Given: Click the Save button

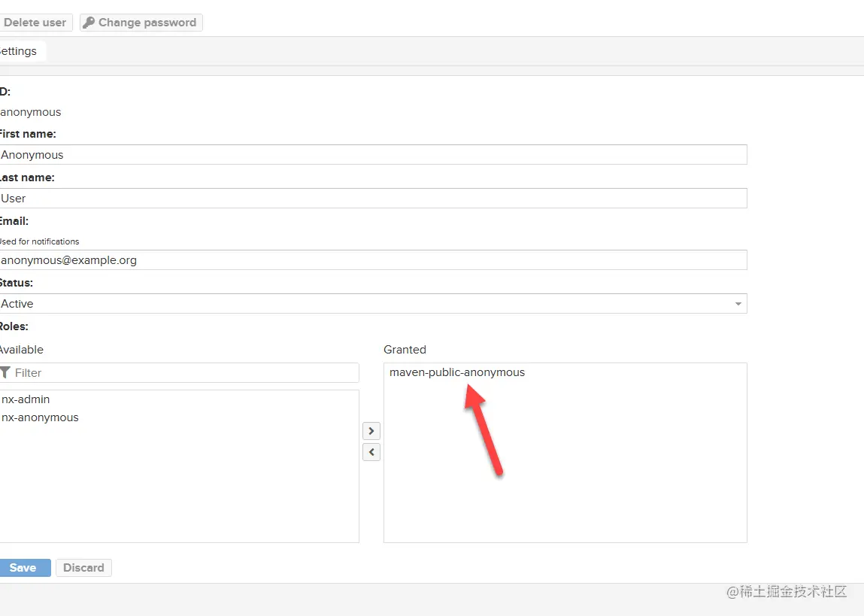Looking at the screenshot, I should point(24,568).
